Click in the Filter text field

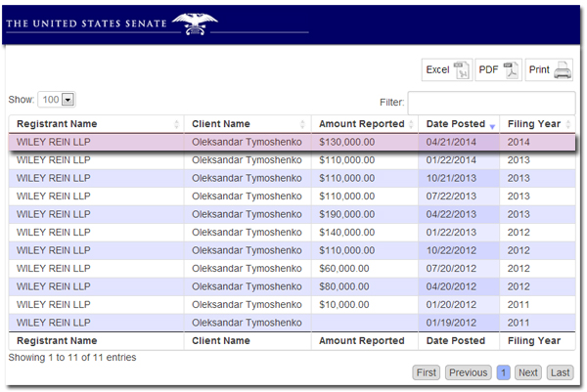pos(491,103)
